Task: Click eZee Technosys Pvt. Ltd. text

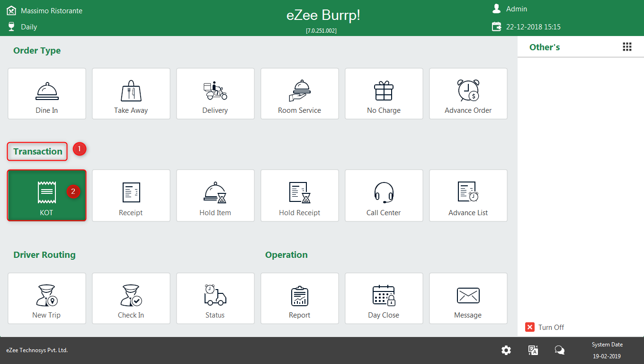Action: tap(37, 350)
